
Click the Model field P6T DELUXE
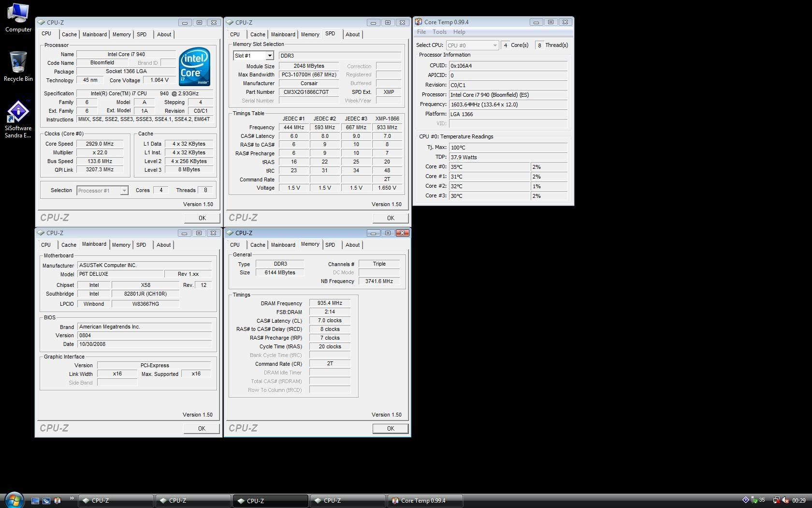click(x=120, y=274)
